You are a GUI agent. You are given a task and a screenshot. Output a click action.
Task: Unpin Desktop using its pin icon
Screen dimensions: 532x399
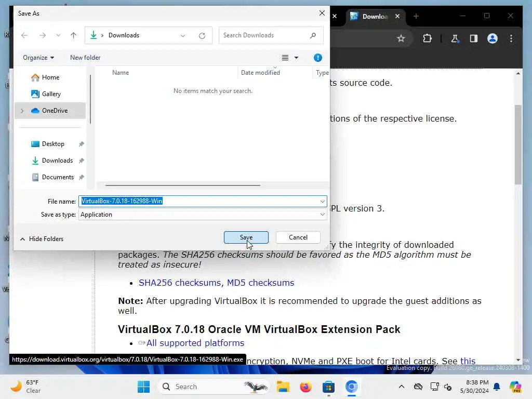click(x=82, y=144)
